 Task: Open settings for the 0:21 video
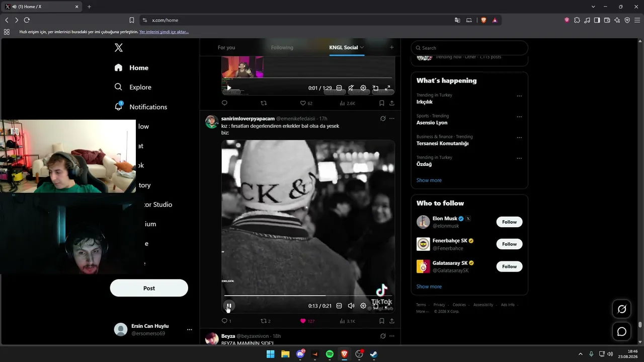(363, 306)
